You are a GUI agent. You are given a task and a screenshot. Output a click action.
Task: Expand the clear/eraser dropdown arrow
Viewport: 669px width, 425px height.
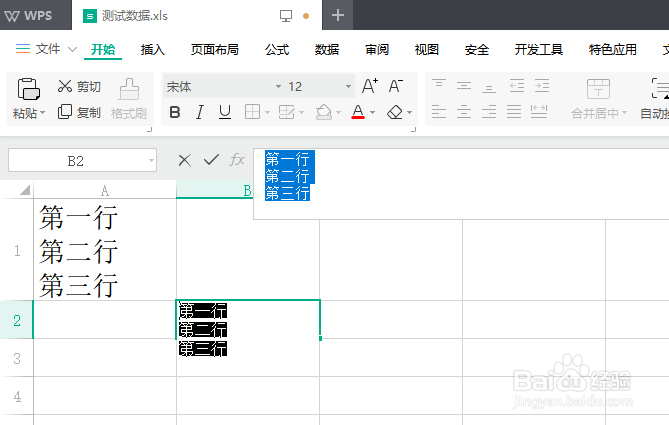point(410,113)
